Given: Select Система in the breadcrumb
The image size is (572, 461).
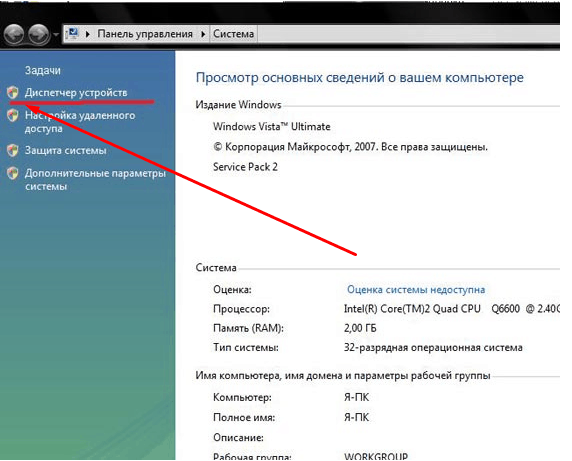Looking at the screenshot, I should (233, 34).
